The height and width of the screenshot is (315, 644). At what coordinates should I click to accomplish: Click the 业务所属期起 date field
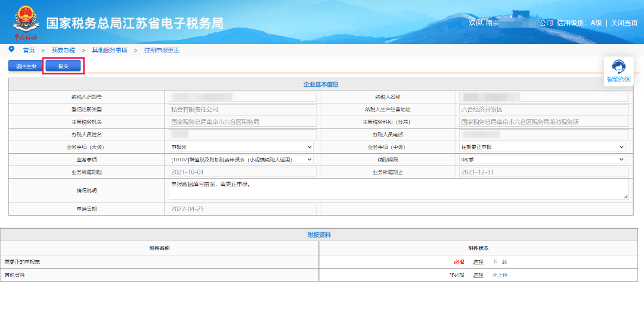point(243,172)
